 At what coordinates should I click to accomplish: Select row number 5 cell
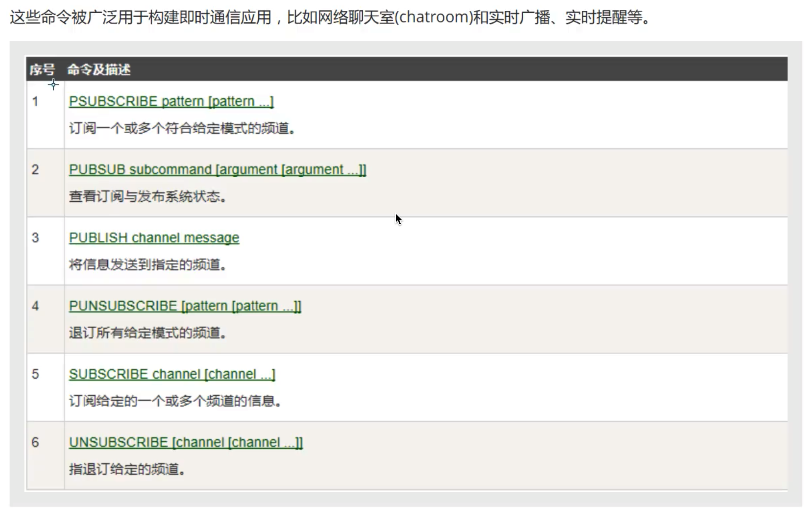point(35,375)
